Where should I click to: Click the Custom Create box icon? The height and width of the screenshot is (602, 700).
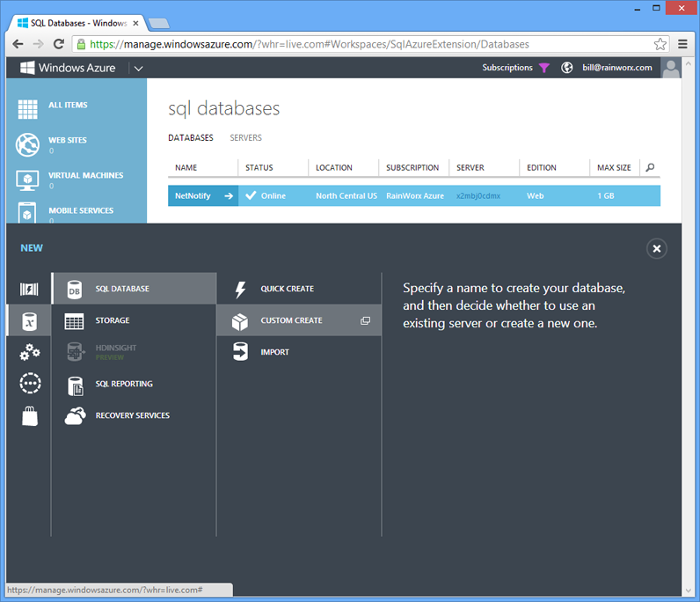click(240, 322)
